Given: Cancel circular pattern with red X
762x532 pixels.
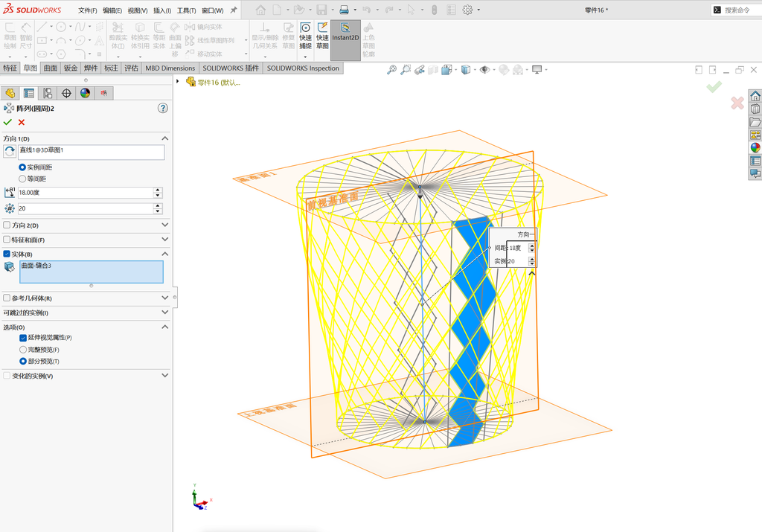Looking at the screenshot, I should tap(22, 123).
